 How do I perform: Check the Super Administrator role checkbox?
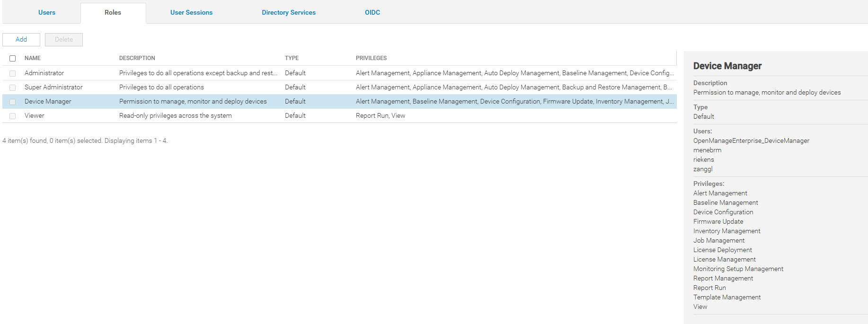pyautogui.click(x=13, y=88)
